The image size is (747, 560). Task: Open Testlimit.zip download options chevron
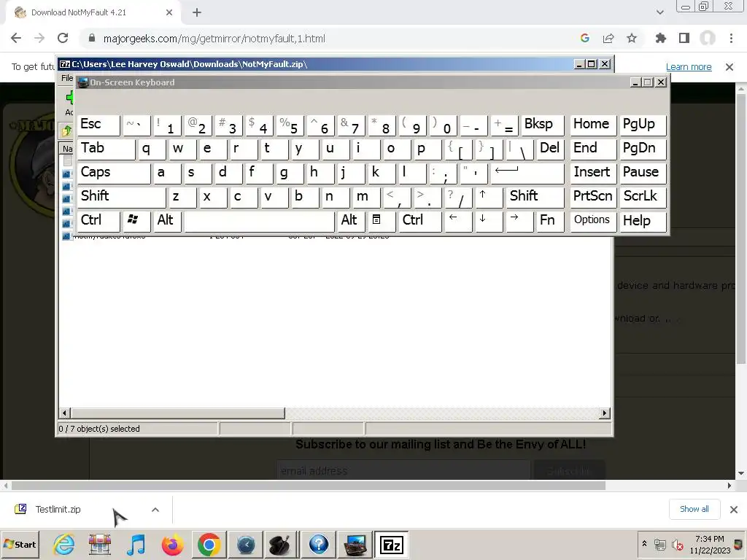pos(155,510)
